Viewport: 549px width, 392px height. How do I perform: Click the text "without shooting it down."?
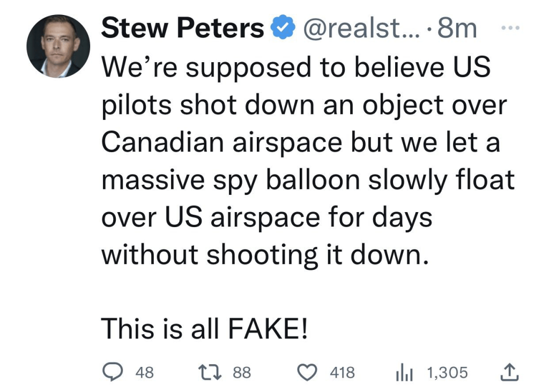[265, 255]
